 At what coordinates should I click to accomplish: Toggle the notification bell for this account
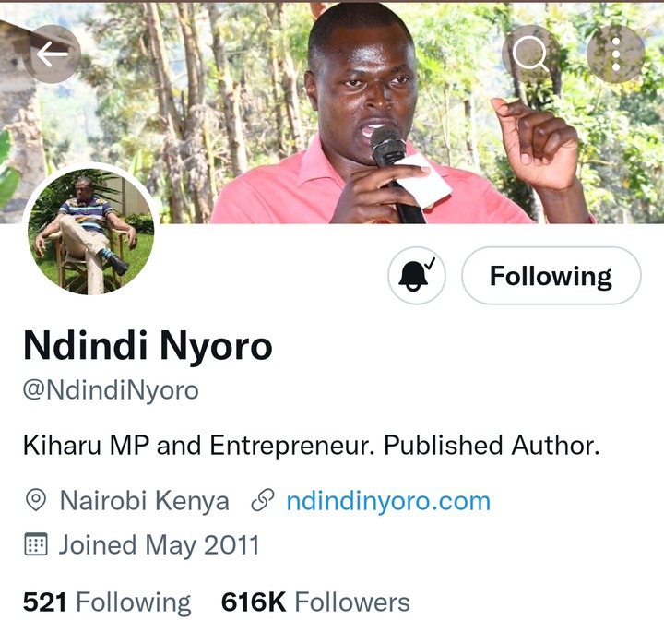[417, 275]
